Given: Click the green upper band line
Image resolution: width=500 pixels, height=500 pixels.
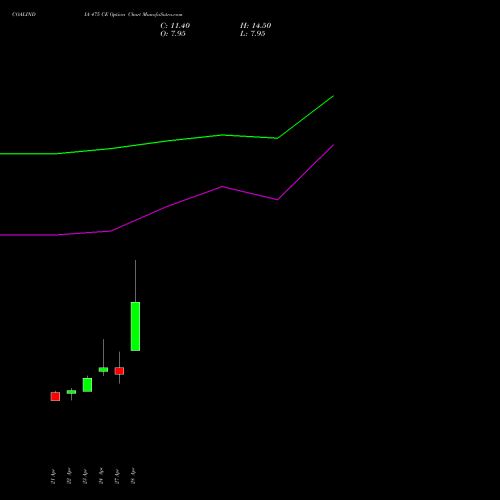Looking at the screenshot, I should point(167,141).
